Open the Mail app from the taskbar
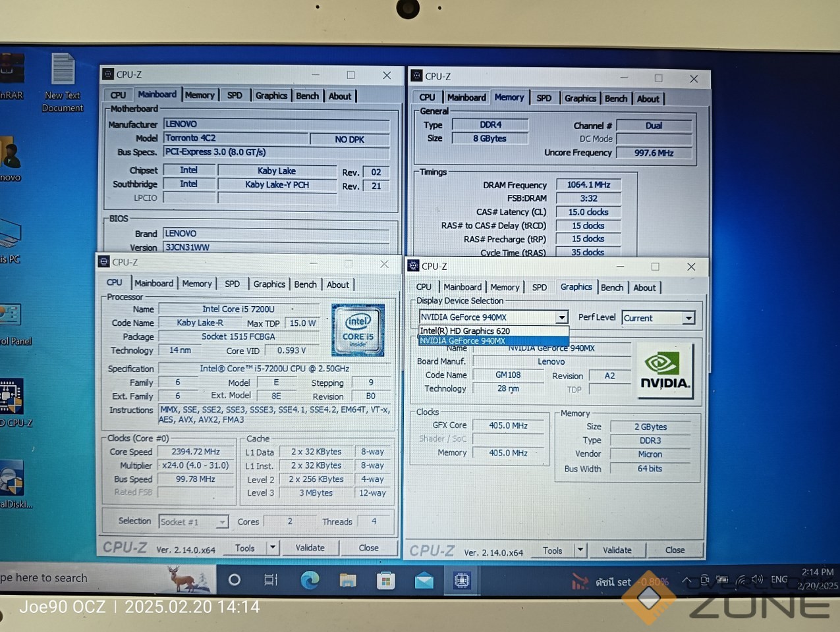This screenshot has width=840, height=632. tap(424, 580)
